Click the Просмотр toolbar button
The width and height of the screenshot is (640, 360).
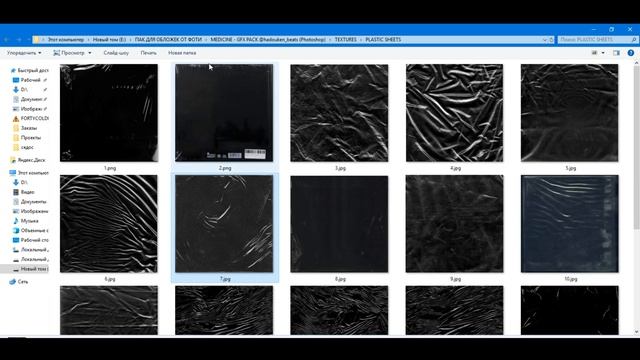click(x=69, y=53)
